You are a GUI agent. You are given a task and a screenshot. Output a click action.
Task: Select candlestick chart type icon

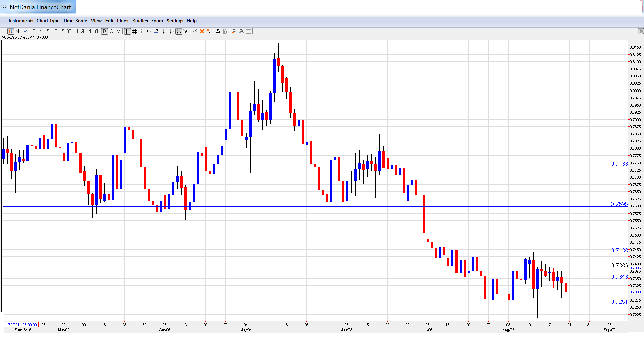[x=11, y=31]
